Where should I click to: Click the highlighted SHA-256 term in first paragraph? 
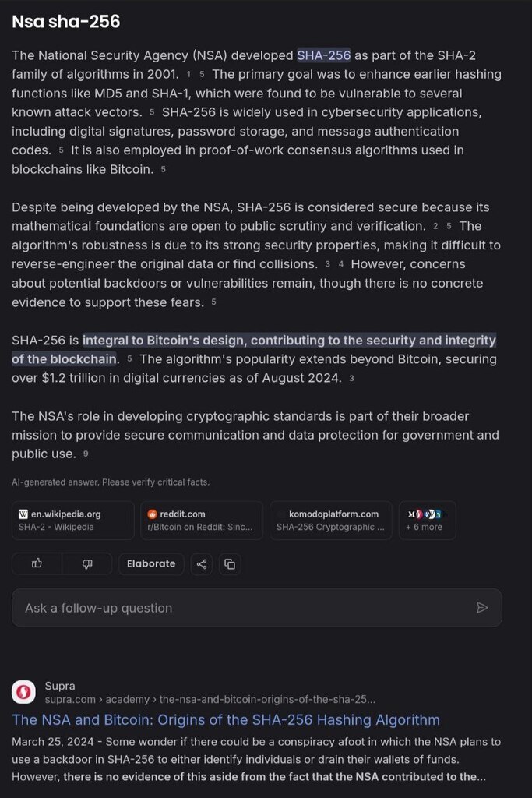coord(323,55)
